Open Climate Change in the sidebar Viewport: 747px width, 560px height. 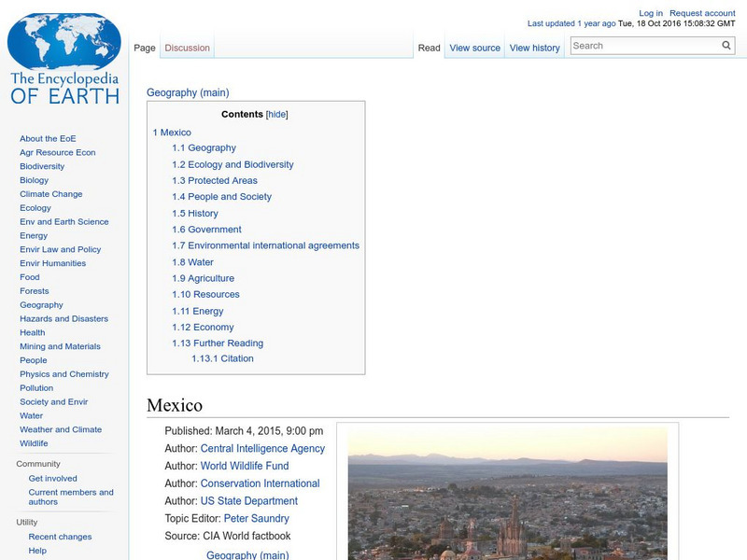pos(51,194)
